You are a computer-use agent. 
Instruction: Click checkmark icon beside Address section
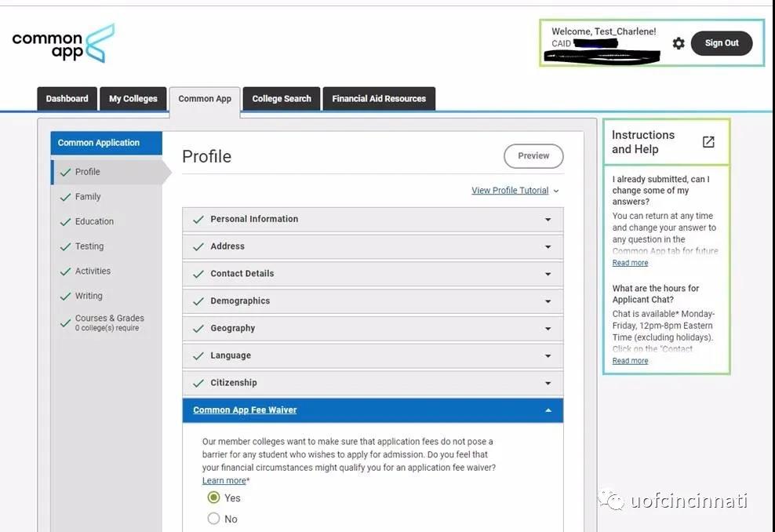point(198,246)
